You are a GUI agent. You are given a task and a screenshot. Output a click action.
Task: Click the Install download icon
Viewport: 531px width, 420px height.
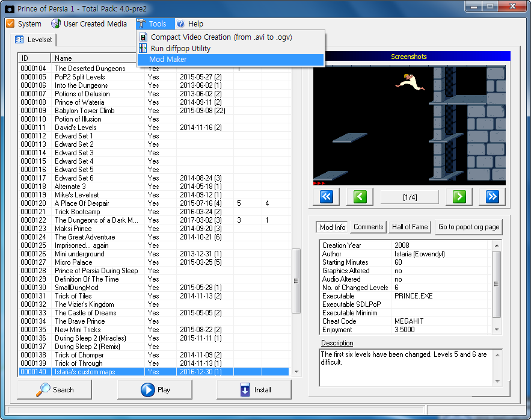(245, 389)
